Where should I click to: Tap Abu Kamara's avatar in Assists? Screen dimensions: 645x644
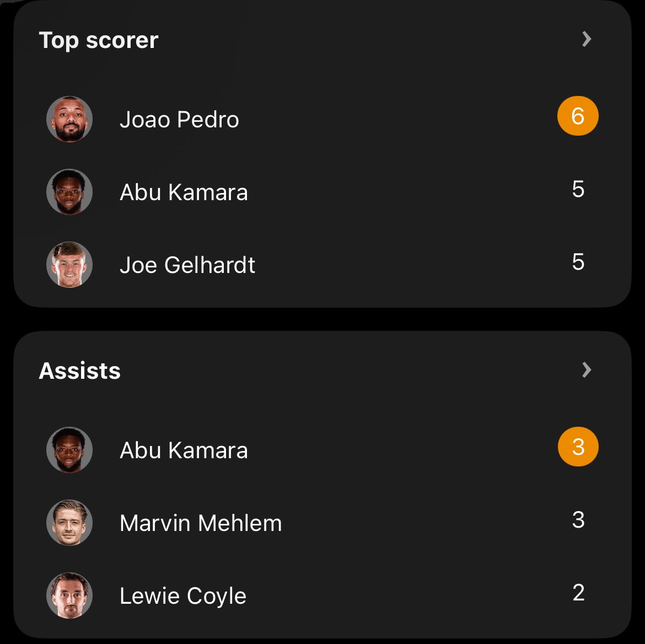pos(69,450)
